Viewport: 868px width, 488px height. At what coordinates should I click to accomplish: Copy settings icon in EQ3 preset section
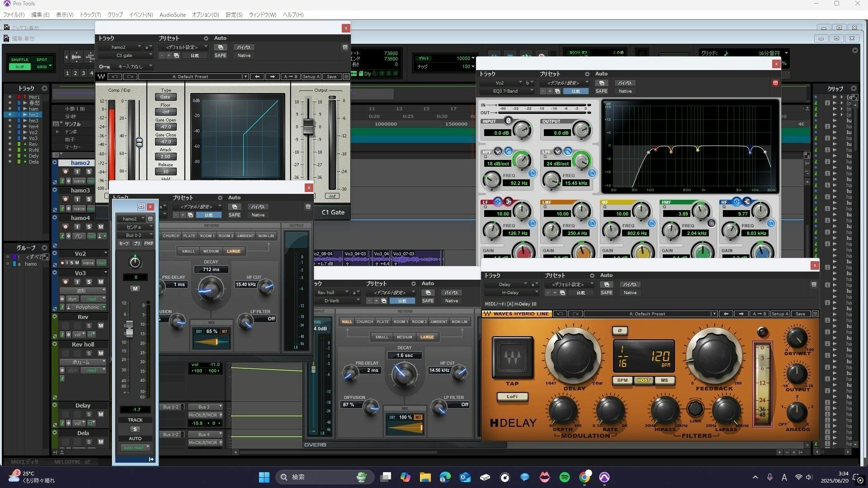click(x=557, y=91)
